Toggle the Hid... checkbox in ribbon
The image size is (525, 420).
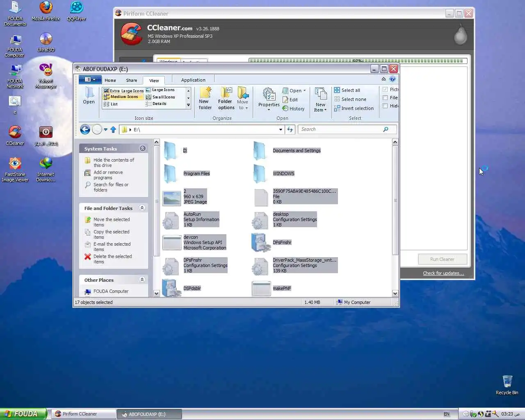(385, 106)
